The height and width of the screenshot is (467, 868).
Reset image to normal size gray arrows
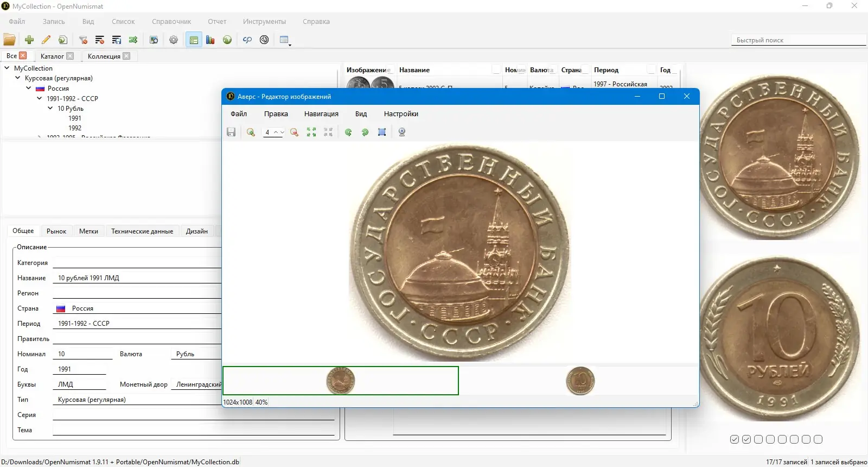coord(328,132)
